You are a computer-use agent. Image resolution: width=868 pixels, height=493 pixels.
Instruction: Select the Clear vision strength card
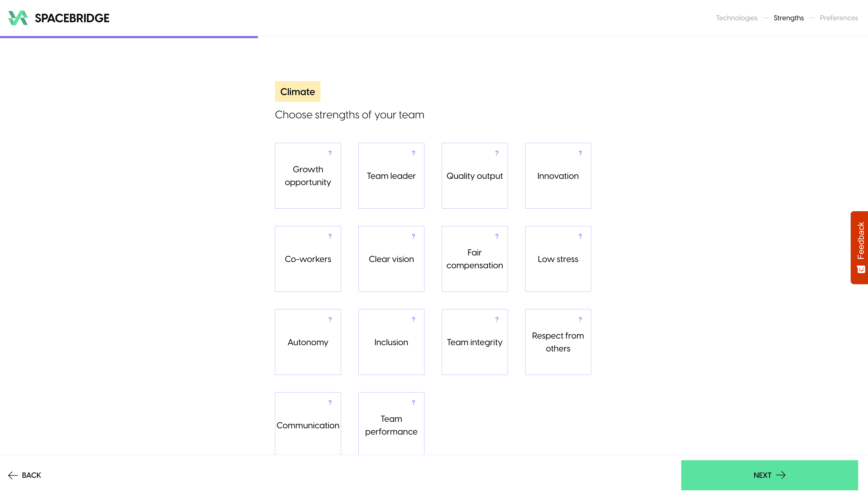(391, 259)
